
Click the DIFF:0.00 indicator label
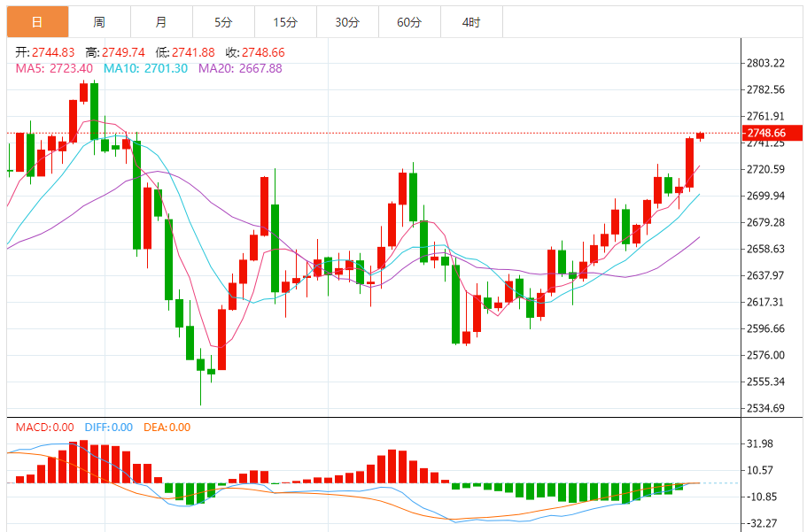(109, 428)
